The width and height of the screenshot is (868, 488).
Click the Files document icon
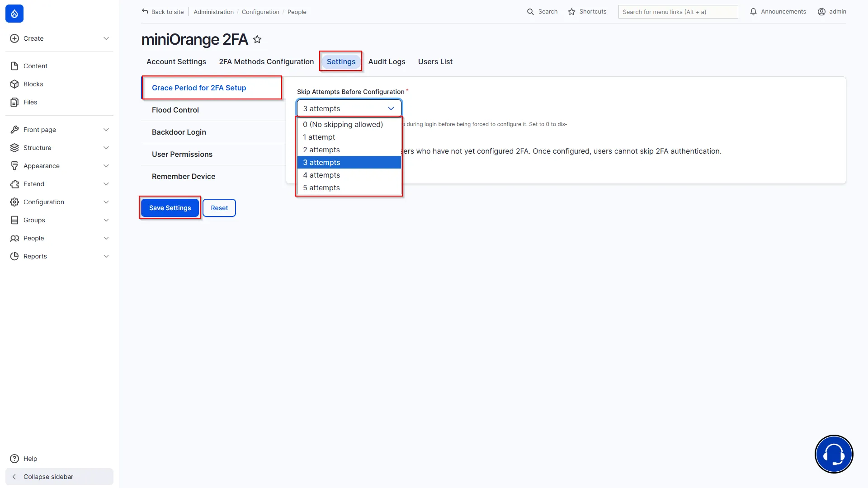click(14, 102)
